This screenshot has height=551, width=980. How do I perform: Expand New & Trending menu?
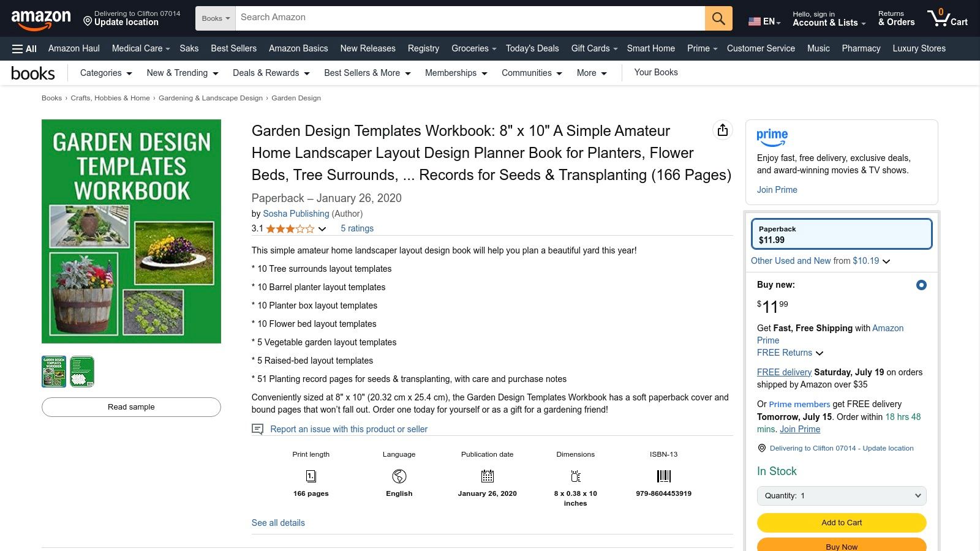coord(183,73)
